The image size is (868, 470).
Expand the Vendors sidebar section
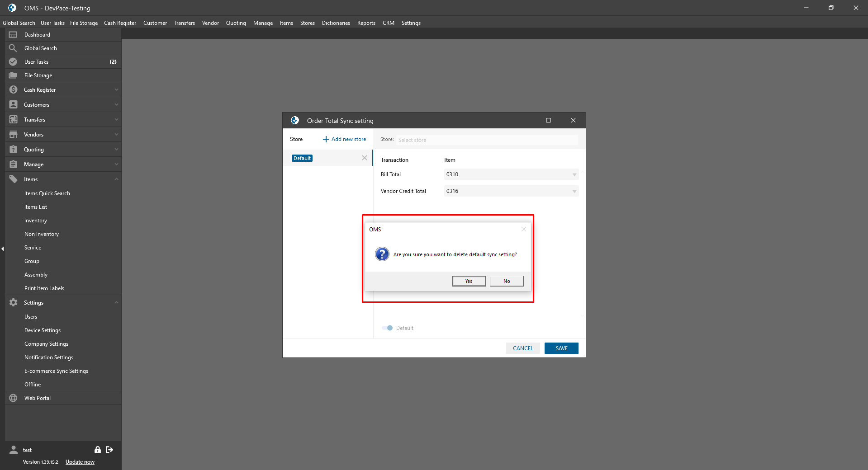[116, 135]
